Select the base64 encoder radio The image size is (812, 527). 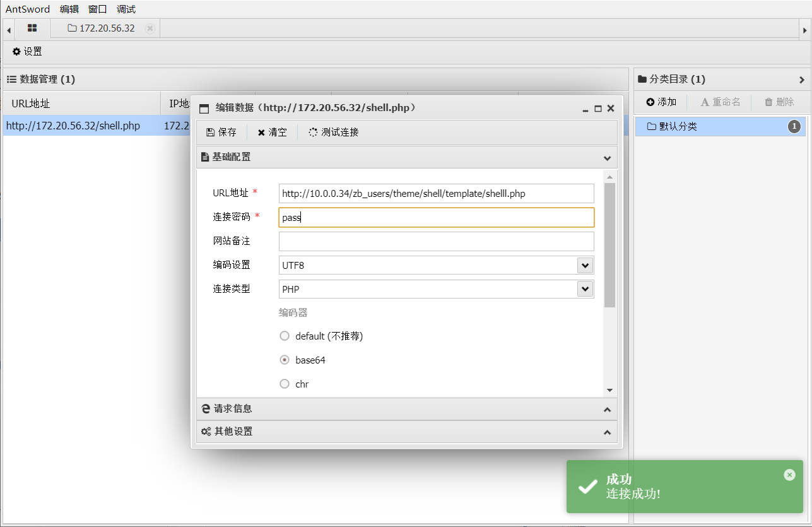pyautogui.click(x=285, y=360)
